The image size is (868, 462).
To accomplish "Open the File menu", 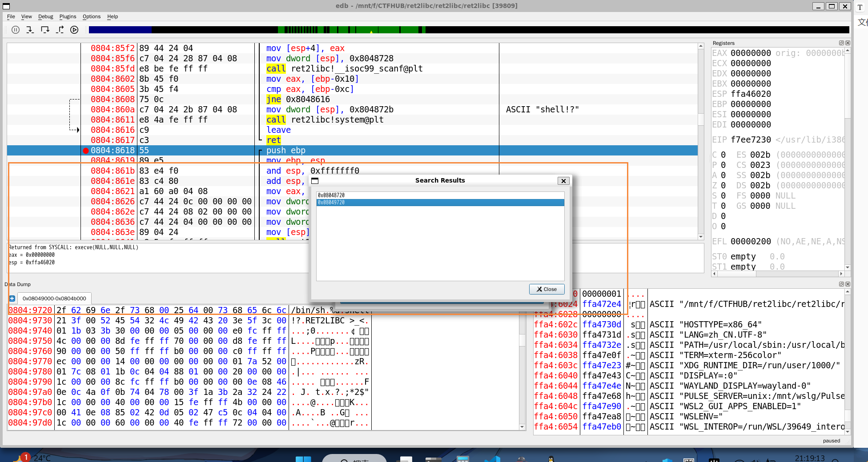I will tap(11, 16).
